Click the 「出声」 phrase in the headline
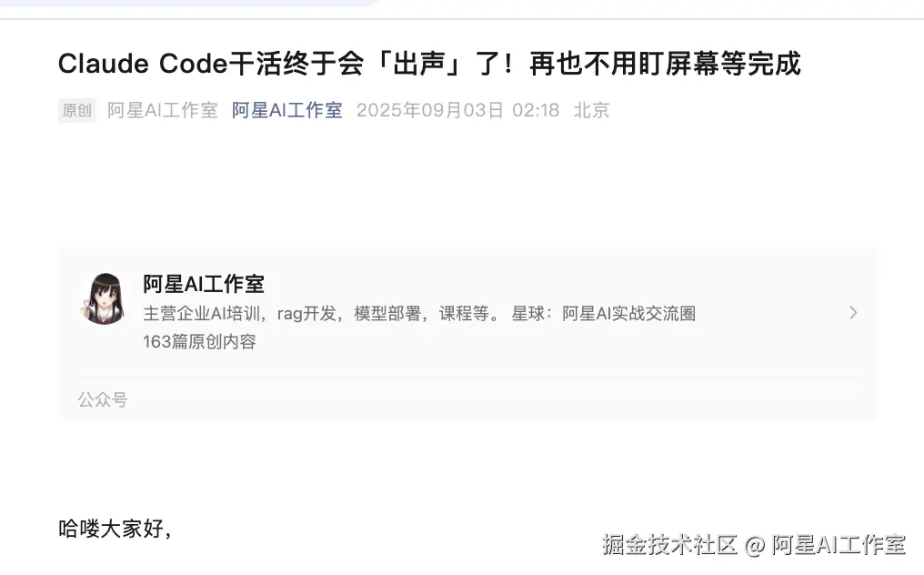This screenshot has height=575, width=924. tap(418, 64)
